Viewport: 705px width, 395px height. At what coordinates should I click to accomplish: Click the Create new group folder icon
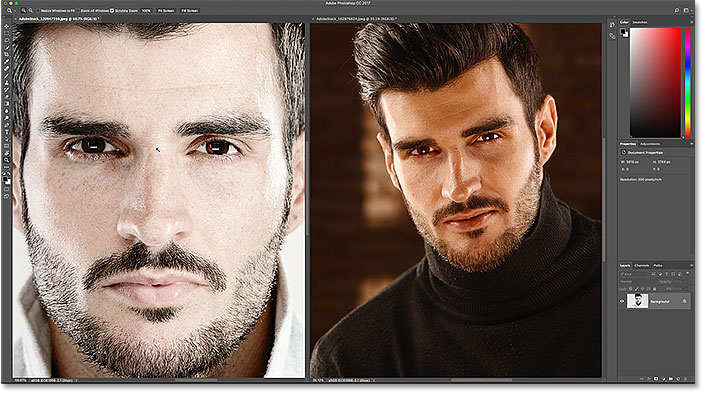pyautogui.click(x=670, y=379)
